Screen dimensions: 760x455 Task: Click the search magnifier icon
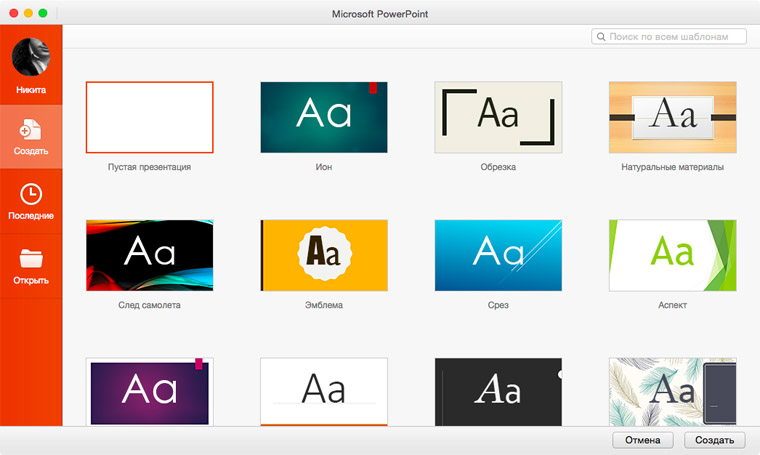tap(601, 37)
